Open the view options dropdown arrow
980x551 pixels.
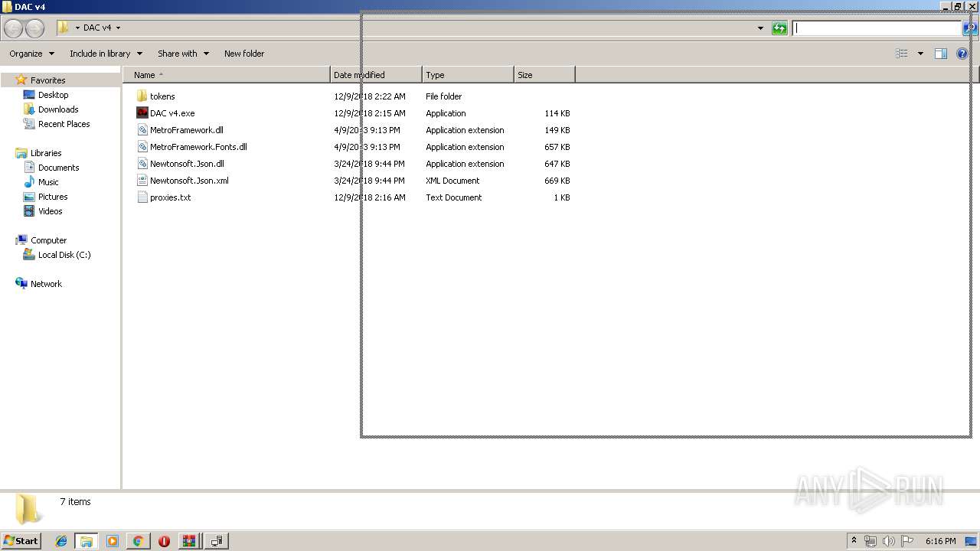920,54
